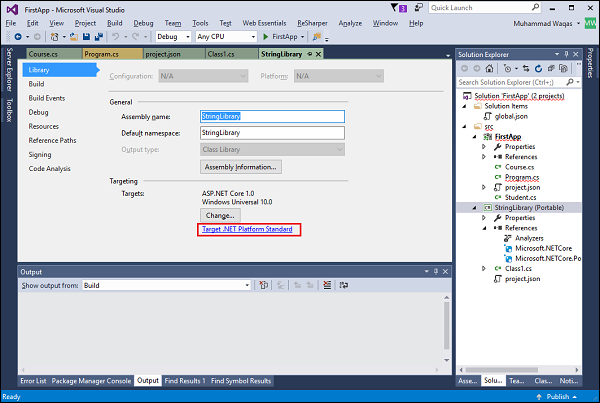Select the Signing properties page

[x=40, y=155]
